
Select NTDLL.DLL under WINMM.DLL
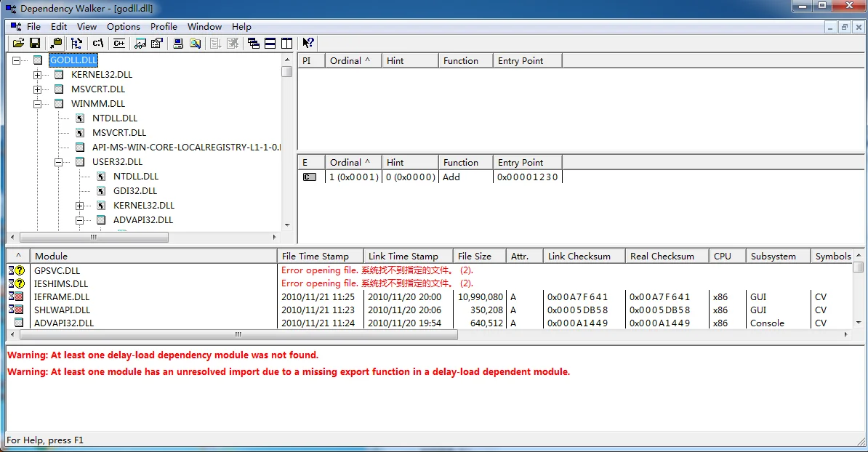[x=115, y=118]
